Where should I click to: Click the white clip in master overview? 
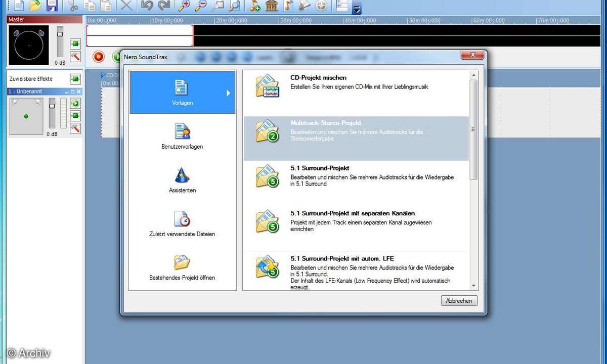point(140,35)
